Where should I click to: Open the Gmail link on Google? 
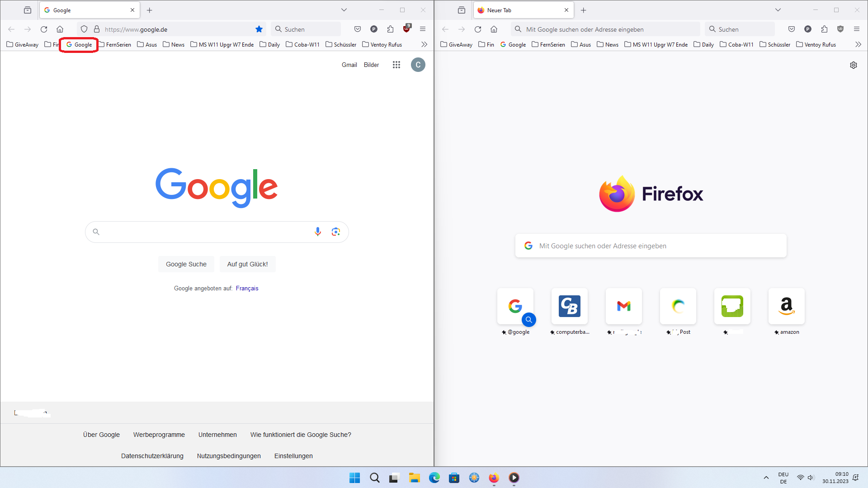tap(349, 65)
